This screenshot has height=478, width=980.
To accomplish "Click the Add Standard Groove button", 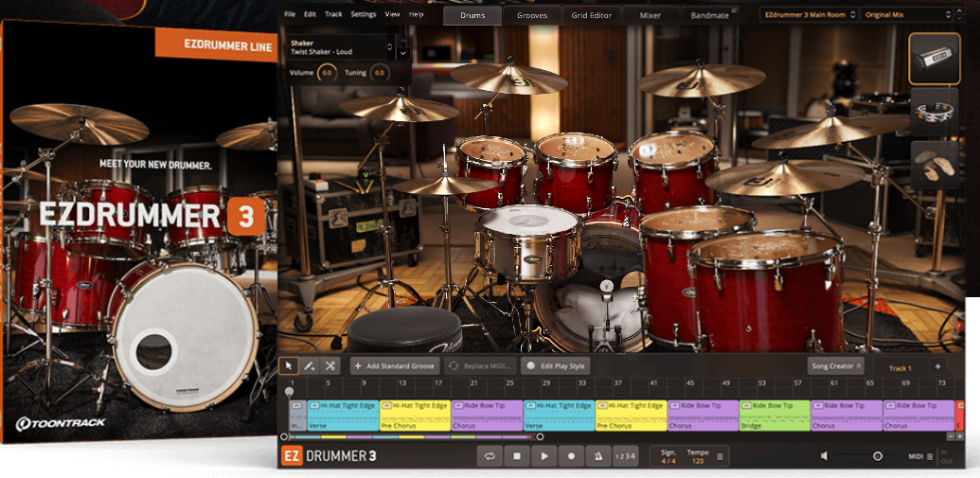I will pos(395,366).
